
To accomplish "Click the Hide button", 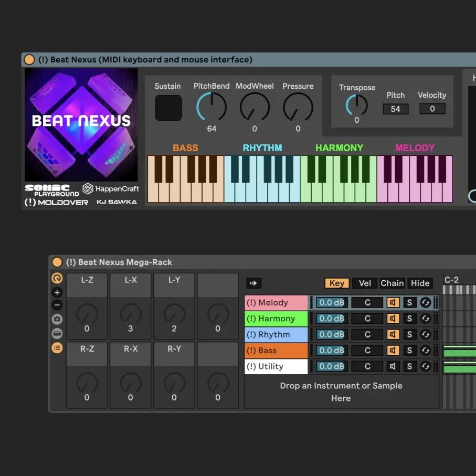I will tap(420, 283).
